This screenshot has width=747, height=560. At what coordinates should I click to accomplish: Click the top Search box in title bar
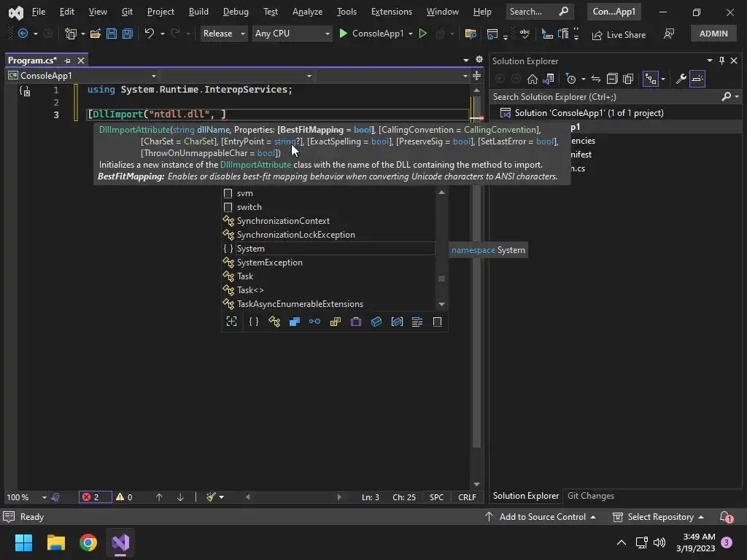click(538, 12)
